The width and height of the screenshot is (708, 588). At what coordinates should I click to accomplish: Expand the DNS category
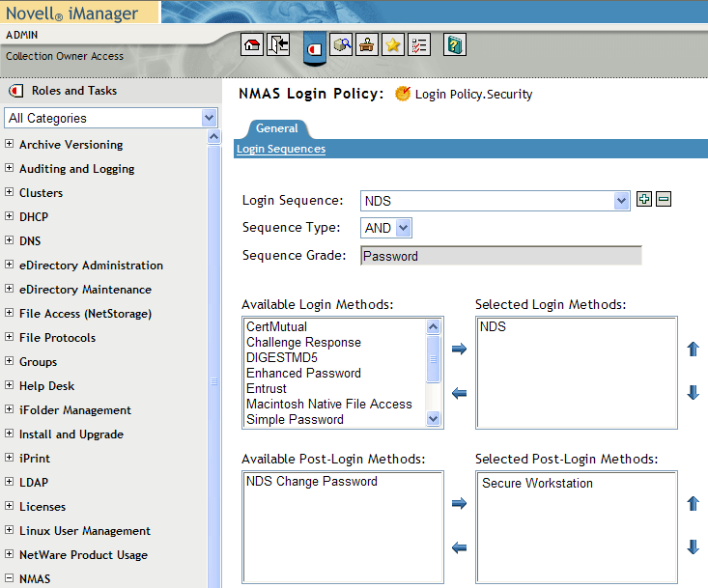pos(9,240)
